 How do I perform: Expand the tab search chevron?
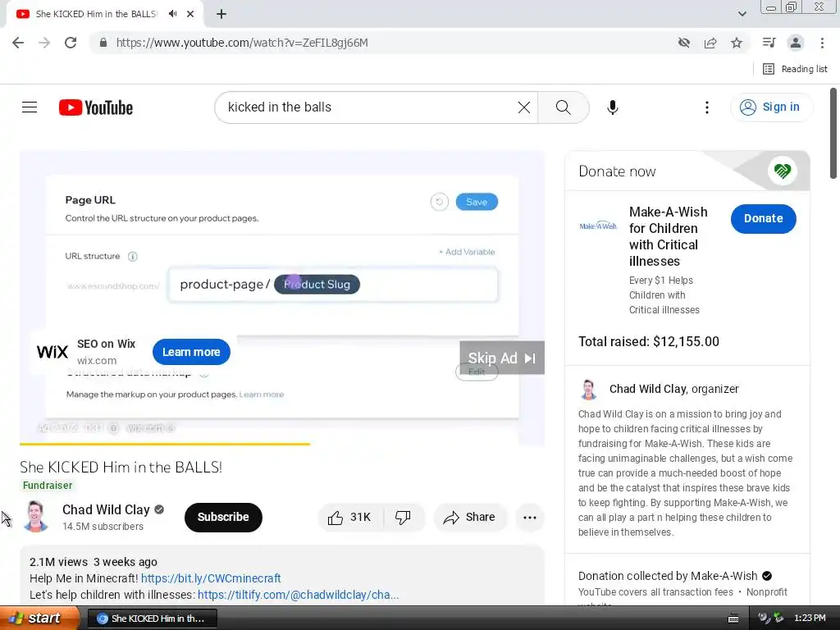click(x=742, y=14)
